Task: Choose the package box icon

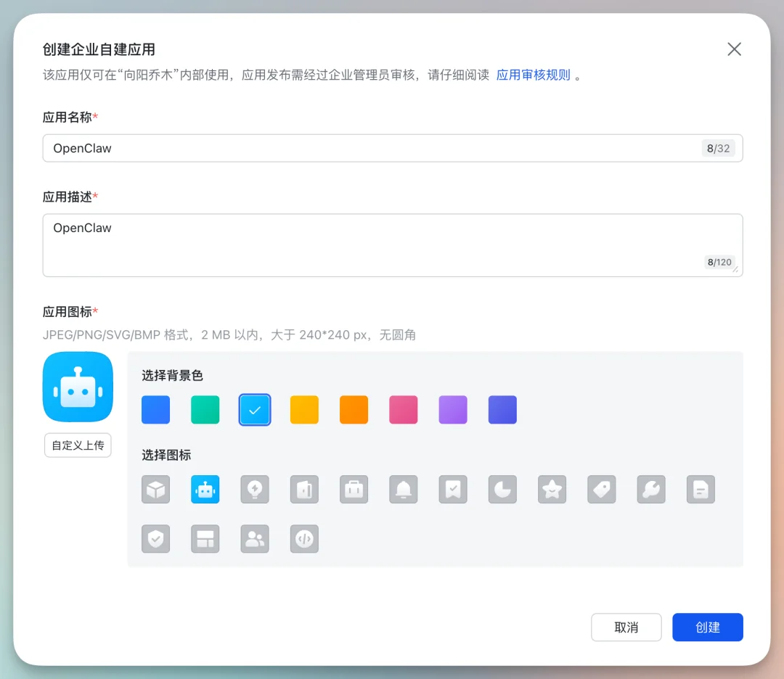Action: 155,489
